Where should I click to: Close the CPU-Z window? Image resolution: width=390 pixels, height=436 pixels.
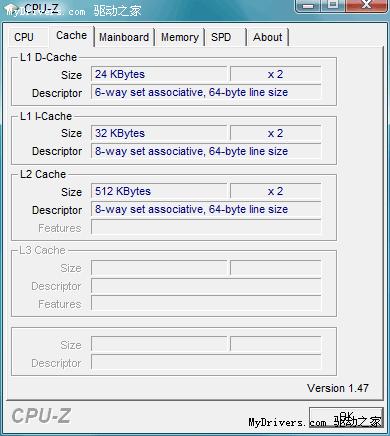[x=366, y=5]
